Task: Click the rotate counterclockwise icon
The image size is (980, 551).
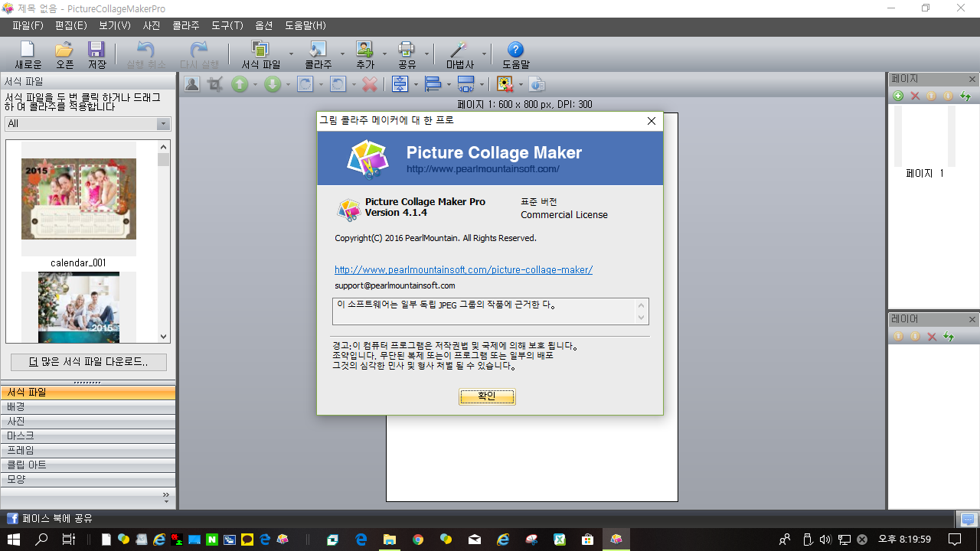Action: [x=338, y=84]
